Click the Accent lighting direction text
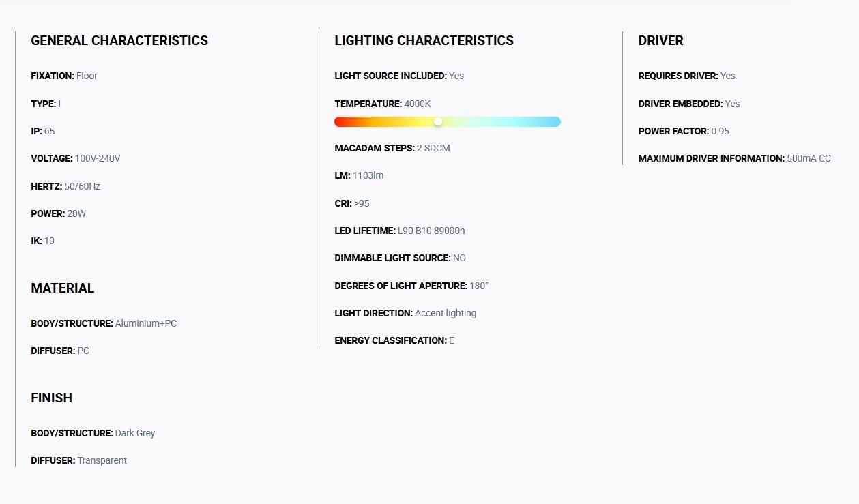 point(446,313)
